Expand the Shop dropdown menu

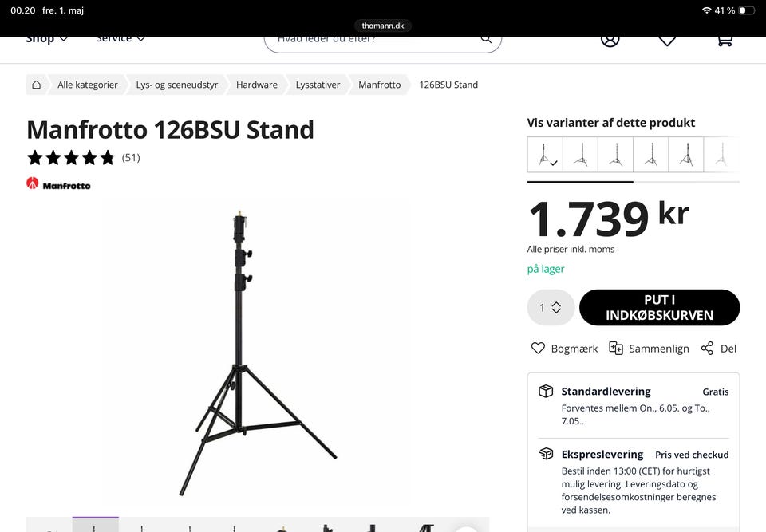pyautogui.click(x=47, y=39)
